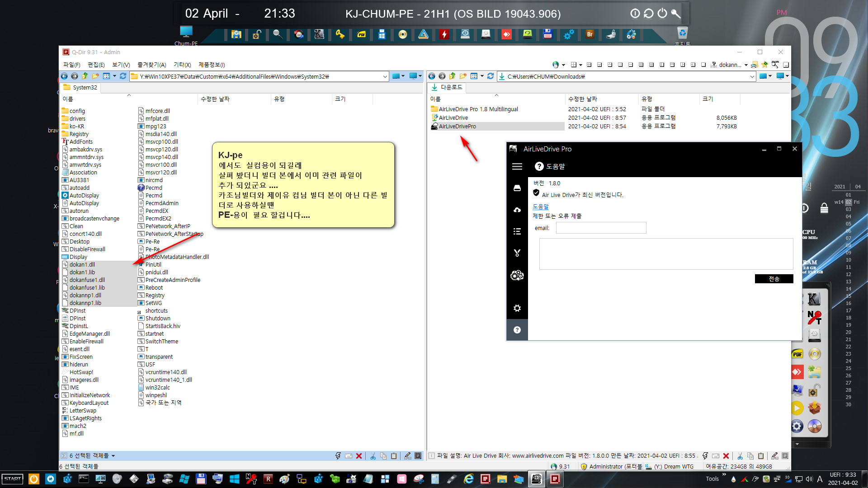Select the 다운로드 tab
The image size is (868, 488).
click(447, 88)
